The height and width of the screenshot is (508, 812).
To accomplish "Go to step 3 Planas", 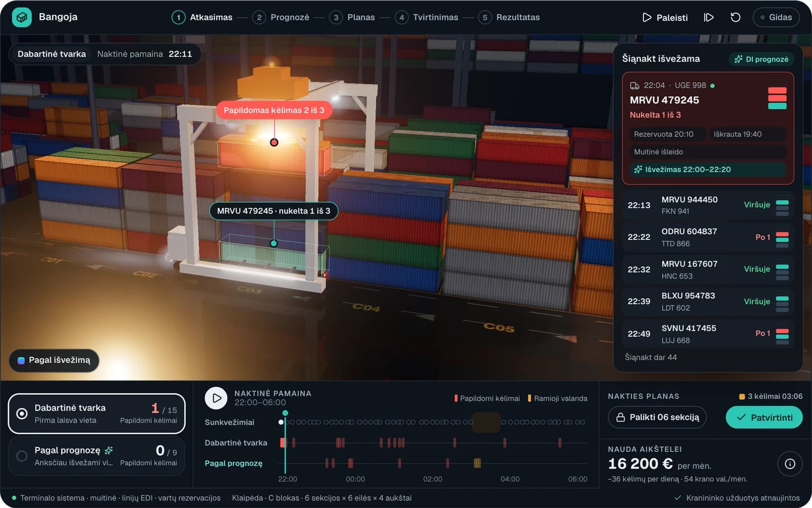I will 352,17.
